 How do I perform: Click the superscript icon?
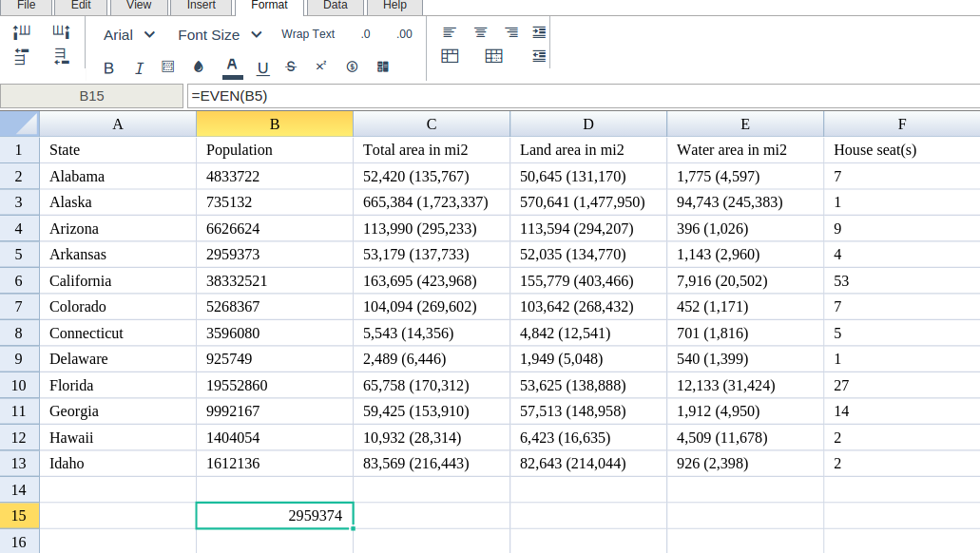pyautogui.click(x=321, y=67)
